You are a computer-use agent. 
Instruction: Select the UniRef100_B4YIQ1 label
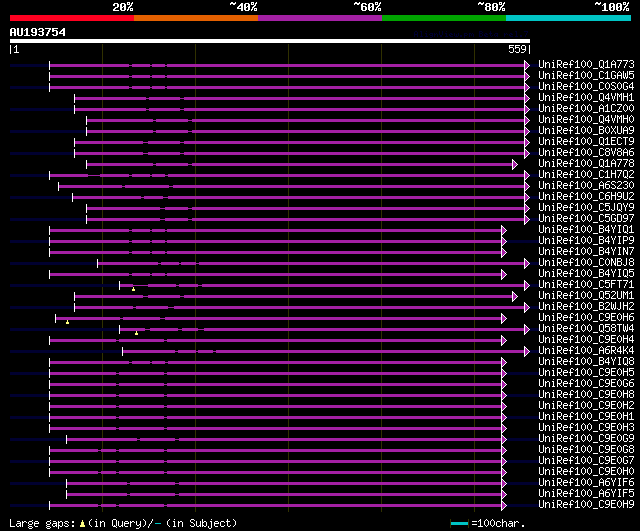point(586,230)
